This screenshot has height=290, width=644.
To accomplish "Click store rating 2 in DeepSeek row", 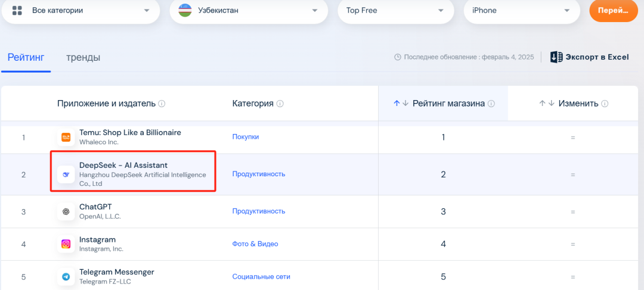I will pyautogui.click(x=443, y=174).
